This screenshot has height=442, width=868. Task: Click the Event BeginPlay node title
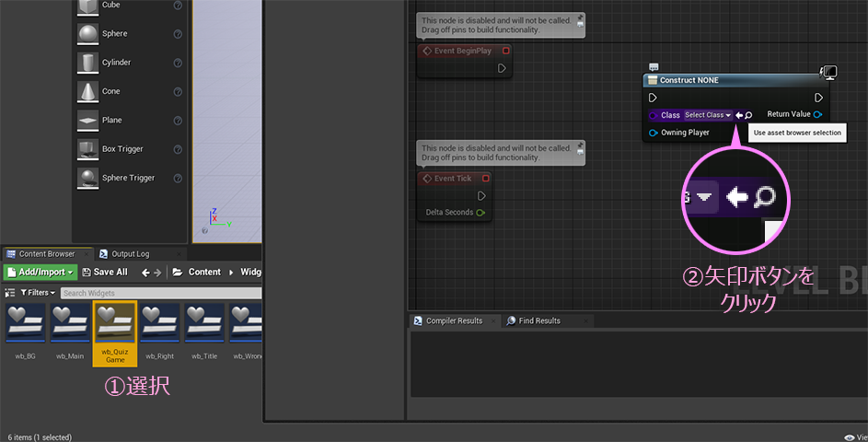pyautogui.click(x=462, y=51)
